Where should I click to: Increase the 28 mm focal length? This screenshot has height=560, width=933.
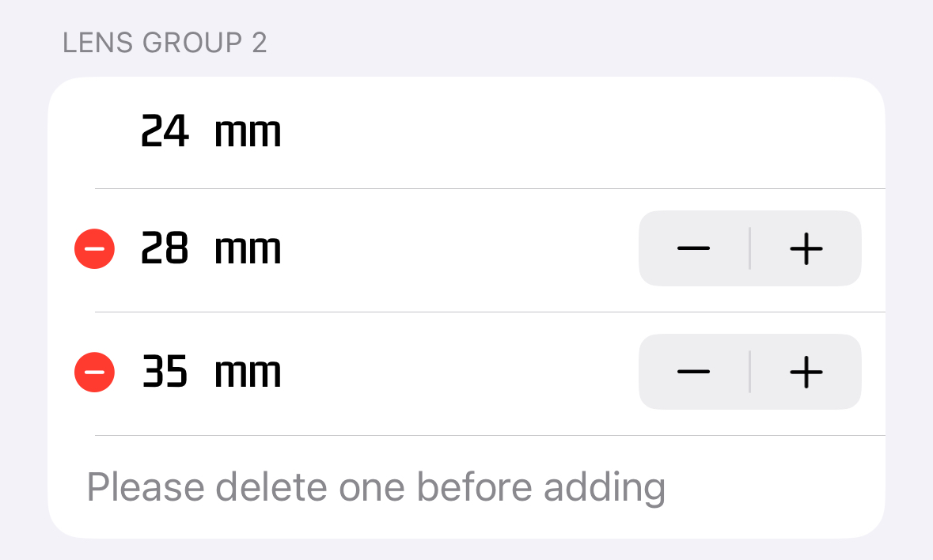[x=806, y=248]
